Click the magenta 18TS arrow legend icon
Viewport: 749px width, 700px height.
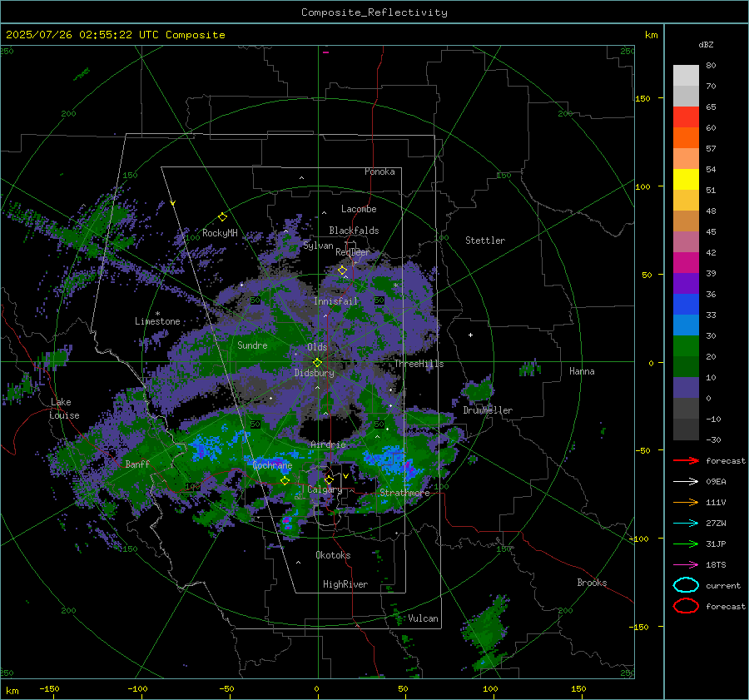pos(686,565)
